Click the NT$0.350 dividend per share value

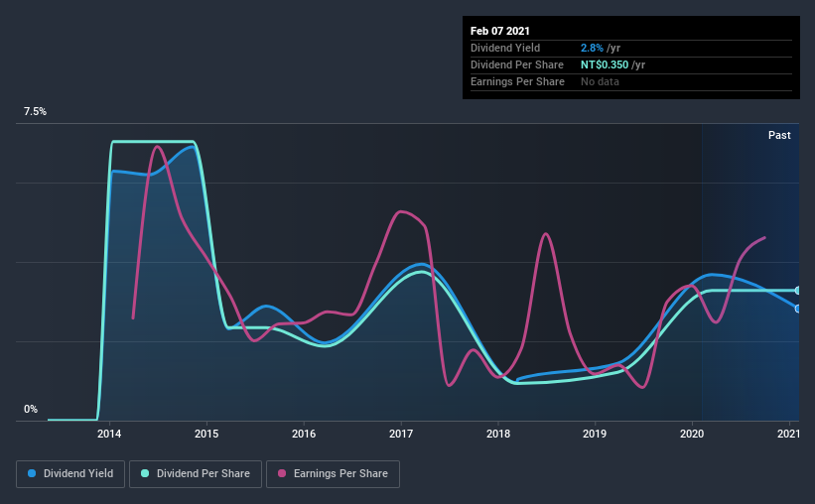point(605,64)
